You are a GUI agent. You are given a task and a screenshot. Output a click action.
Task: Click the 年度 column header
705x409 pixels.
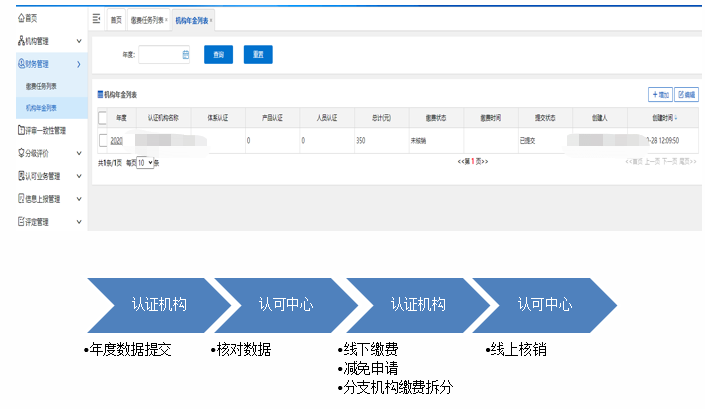pos(121,118)
